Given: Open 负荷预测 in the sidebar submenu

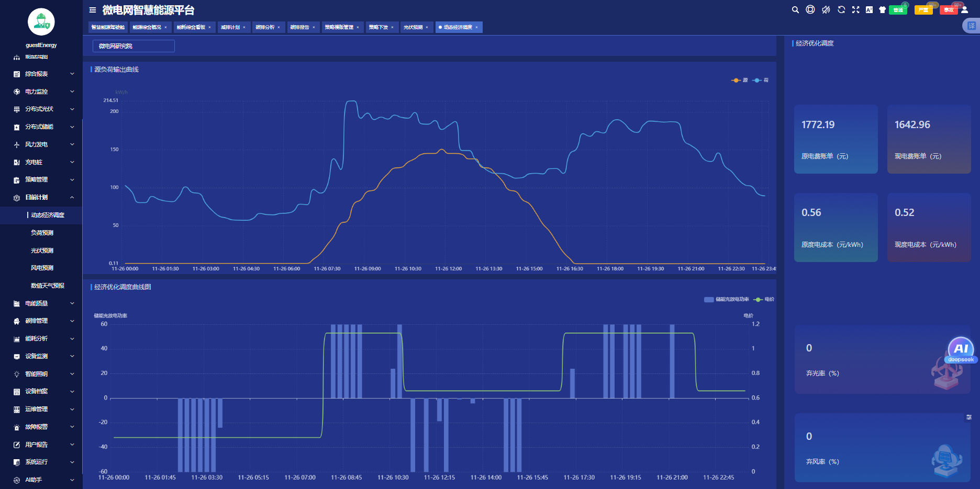Looking at the screenshot, I should (x=42, y=233).
